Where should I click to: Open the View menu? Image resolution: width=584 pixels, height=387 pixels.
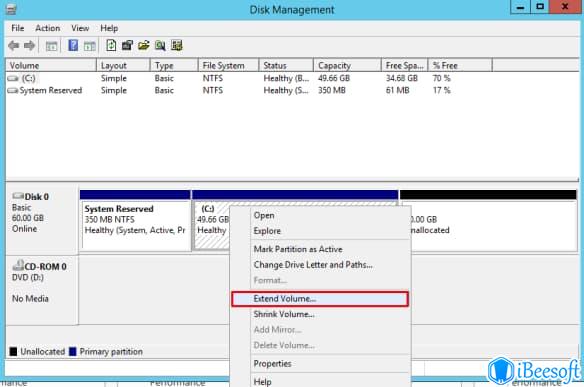[80, 28]
